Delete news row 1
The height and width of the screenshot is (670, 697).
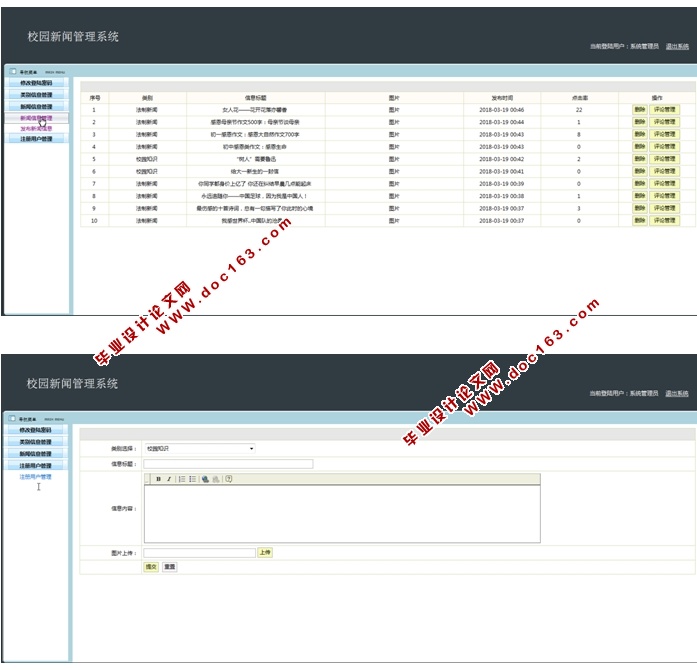click(x=640, y=110)
